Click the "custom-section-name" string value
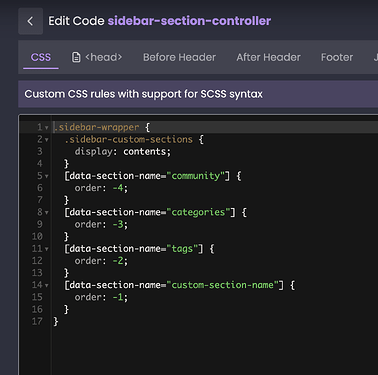 click(222, 285)
